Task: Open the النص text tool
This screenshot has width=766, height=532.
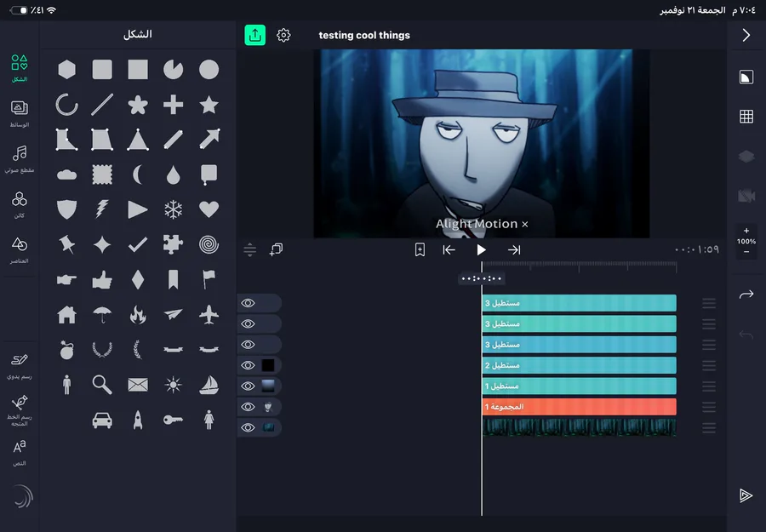Action: [20, 453]
